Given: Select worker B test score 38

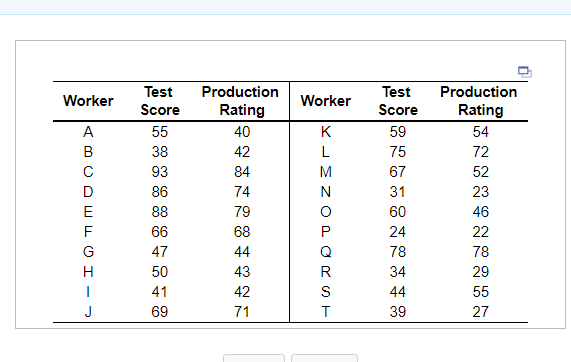Looking at the screenshot, I should [160, 152].
